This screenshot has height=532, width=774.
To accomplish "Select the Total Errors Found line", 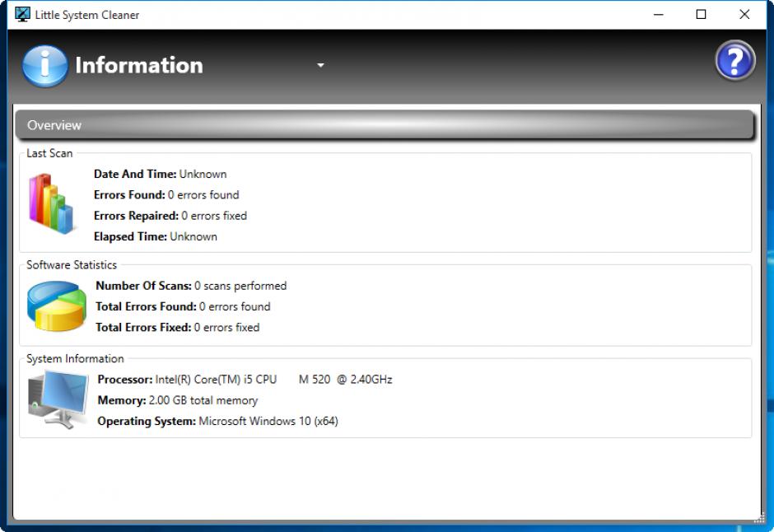I will click(182, 306).
